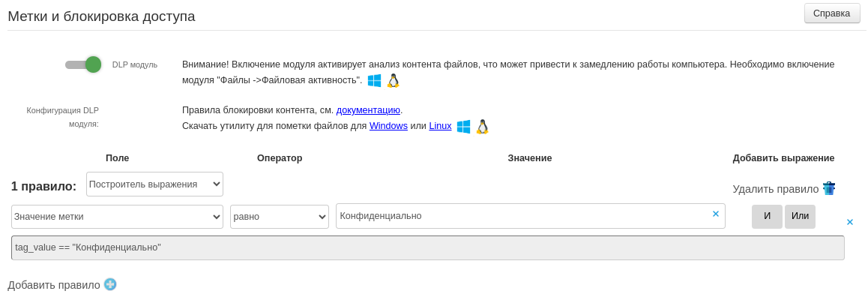868x297 pixels.
Task: Open the Построитель выражения dropdown
Action: point(154,184)
